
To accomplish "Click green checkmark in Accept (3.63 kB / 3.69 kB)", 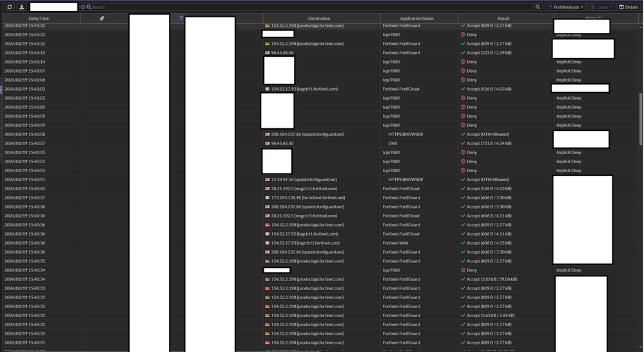I will pos(463,315).
